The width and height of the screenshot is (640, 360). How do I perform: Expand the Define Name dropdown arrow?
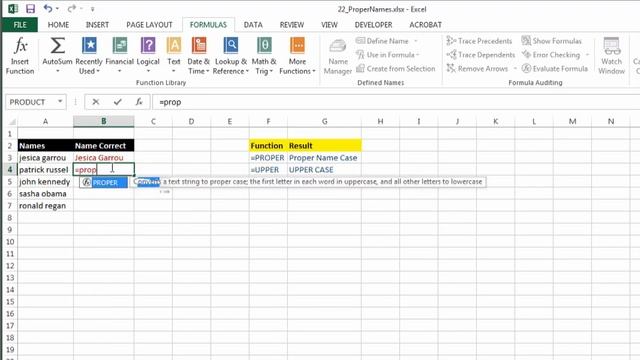pos(416,41)
